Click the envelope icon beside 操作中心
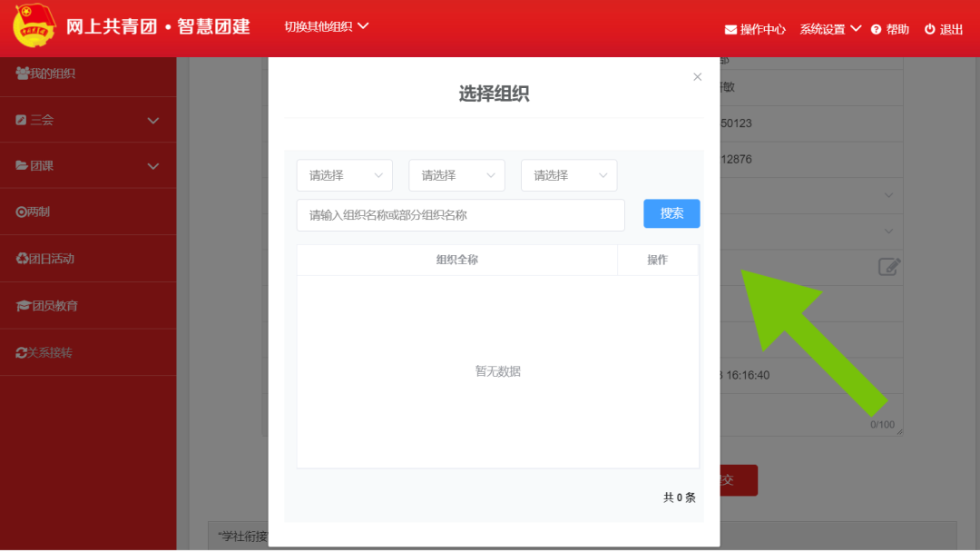980x552 pixels. pyautogui.click(x=730, y=29)
